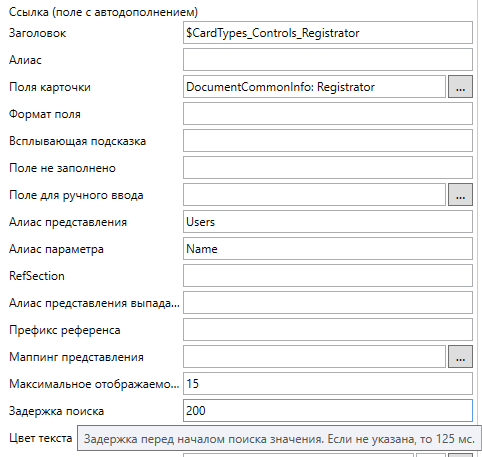Click the Заголовок input field
The width and height of the screenshot is (482, 457).
(x=328, y=33)
